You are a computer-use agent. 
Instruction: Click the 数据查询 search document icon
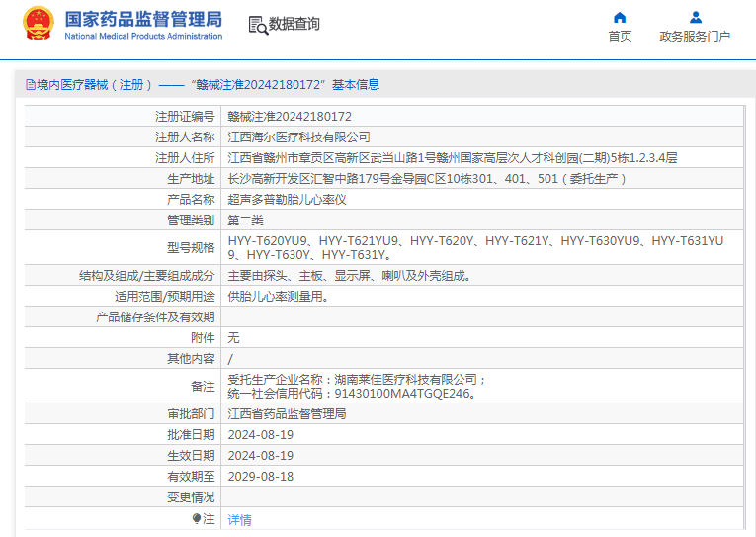[258, 25]
